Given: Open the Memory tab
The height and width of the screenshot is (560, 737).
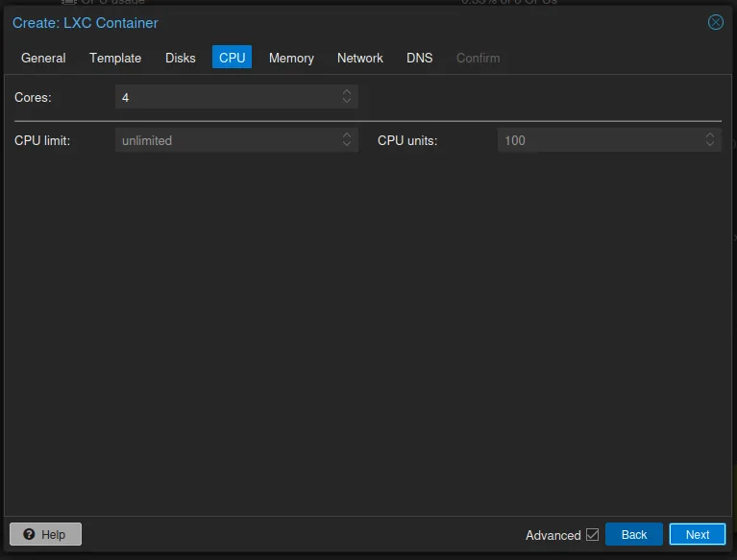Looking at the screenshot, I should pyautogui.click(x=291, y=58).
